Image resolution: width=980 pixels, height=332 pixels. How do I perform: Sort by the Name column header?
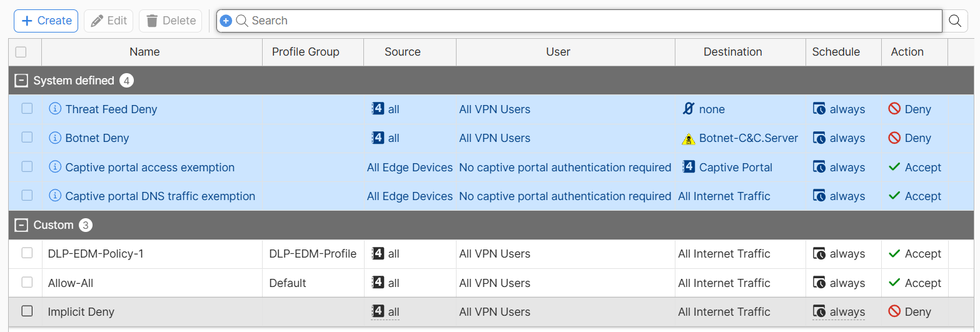coord(144,52)
